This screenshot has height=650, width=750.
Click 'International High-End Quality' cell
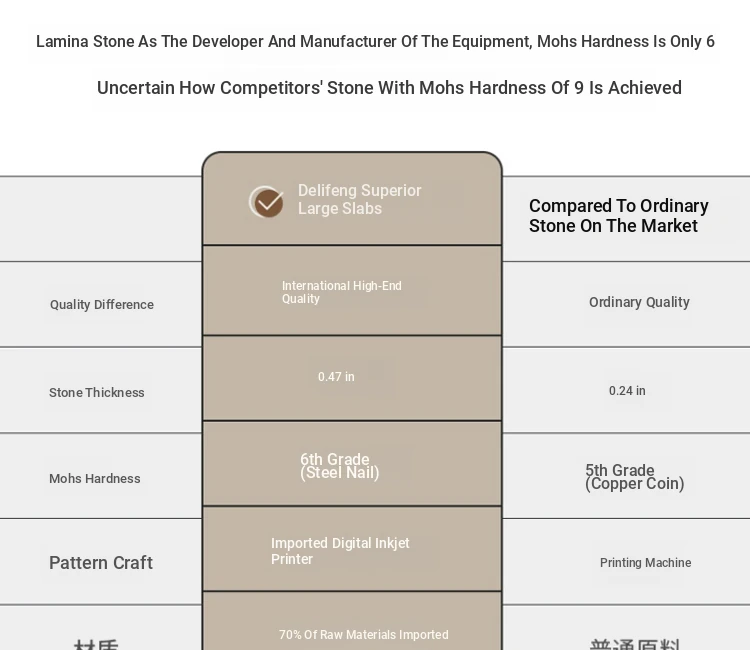341,292
